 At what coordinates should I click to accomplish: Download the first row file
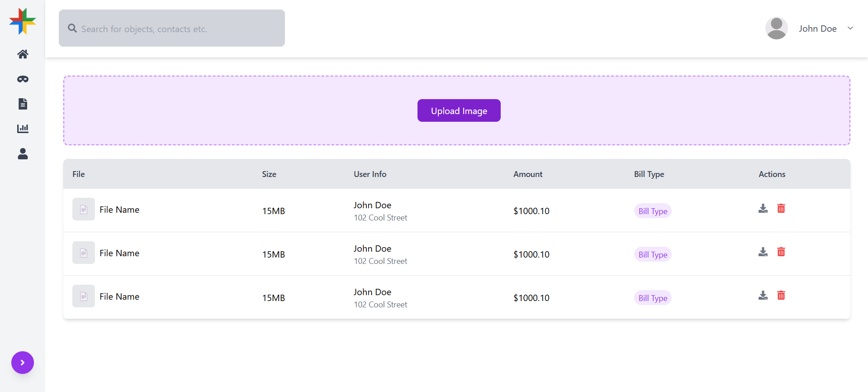tap(763, 208)
